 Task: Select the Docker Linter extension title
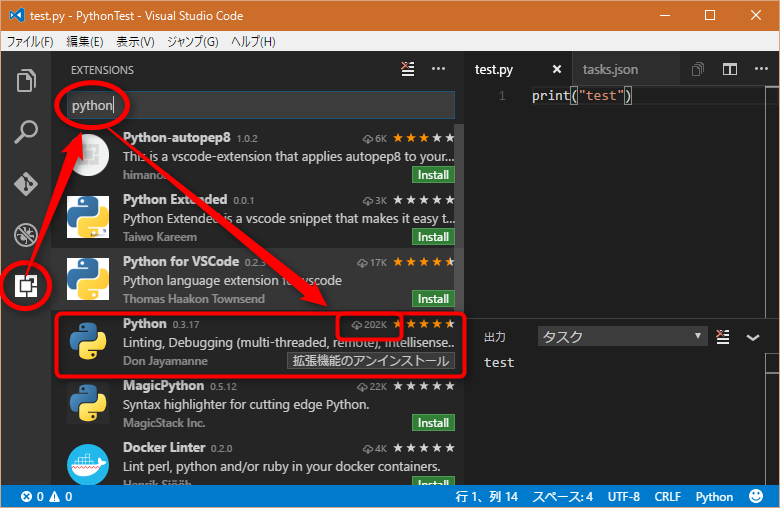[x=164, y=448]
